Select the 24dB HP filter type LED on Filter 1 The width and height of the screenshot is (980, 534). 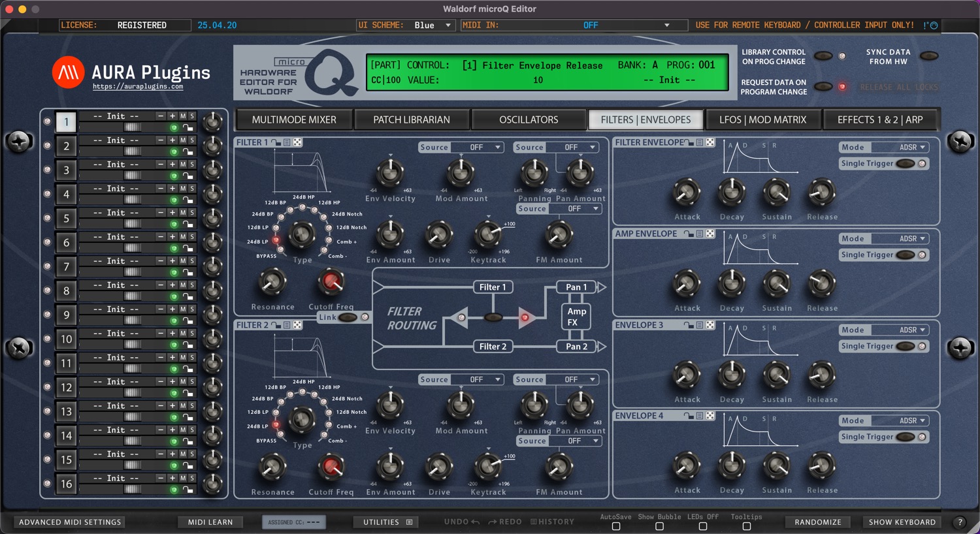coord(302,207)
